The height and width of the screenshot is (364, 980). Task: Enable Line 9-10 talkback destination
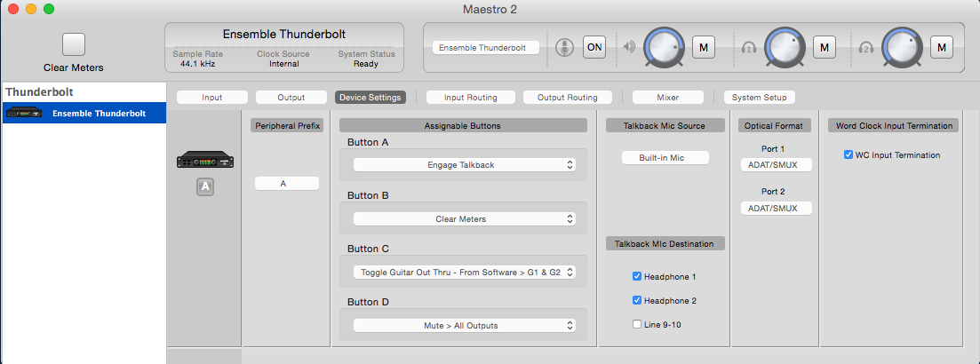pyautogui.click(x=637, y=325)
